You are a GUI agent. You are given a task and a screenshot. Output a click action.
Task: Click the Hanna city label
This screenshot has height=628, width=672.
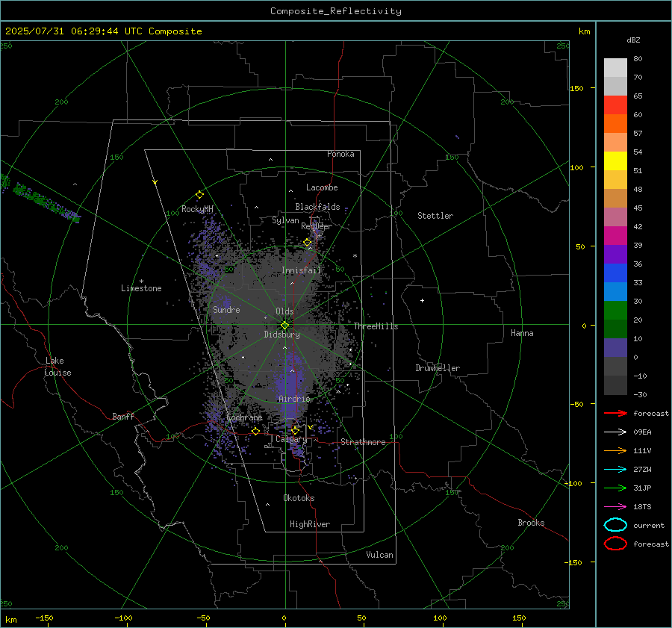tap(522, 333)
